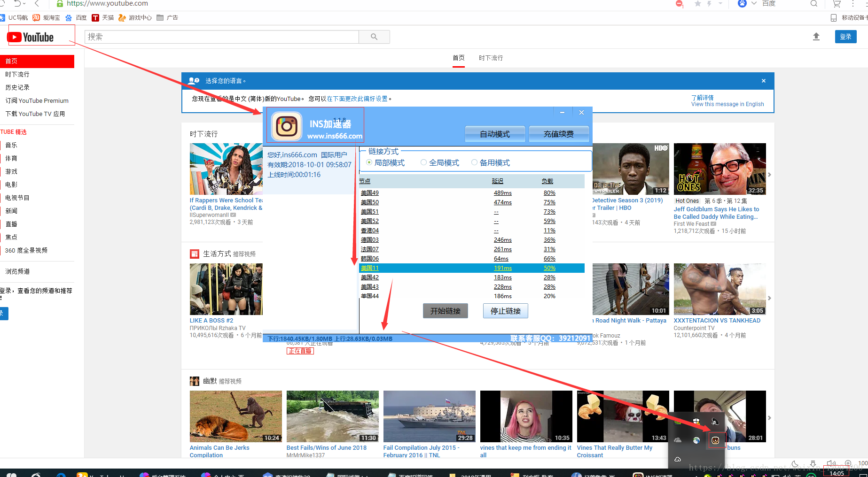Viewport: 868px width, 477px height.
Task: Open XXXTENTACION VS TANKHEAD video title
Action: [x=717, y=321]
